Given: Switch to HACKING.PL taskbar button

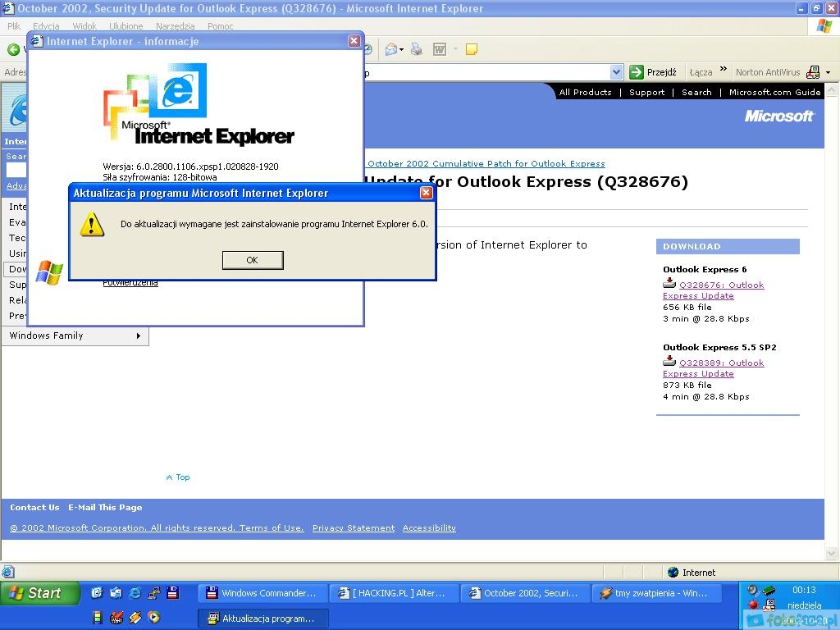Looking at the screenshot, I should point(394,593).
